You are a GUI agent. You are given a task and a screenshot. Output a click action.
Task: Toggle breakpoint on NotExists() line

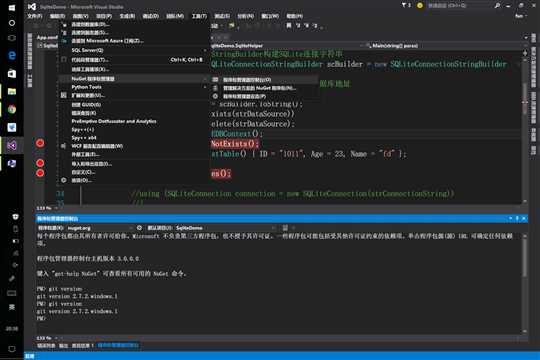pyautogui.click(x=40, y=143)
